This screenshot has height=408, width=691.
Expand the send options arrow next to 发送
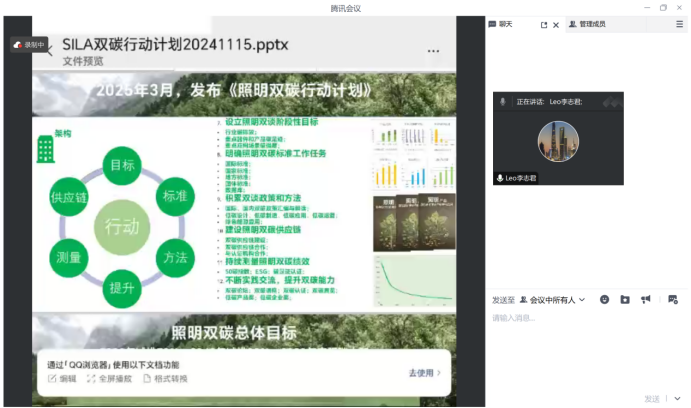677,399
